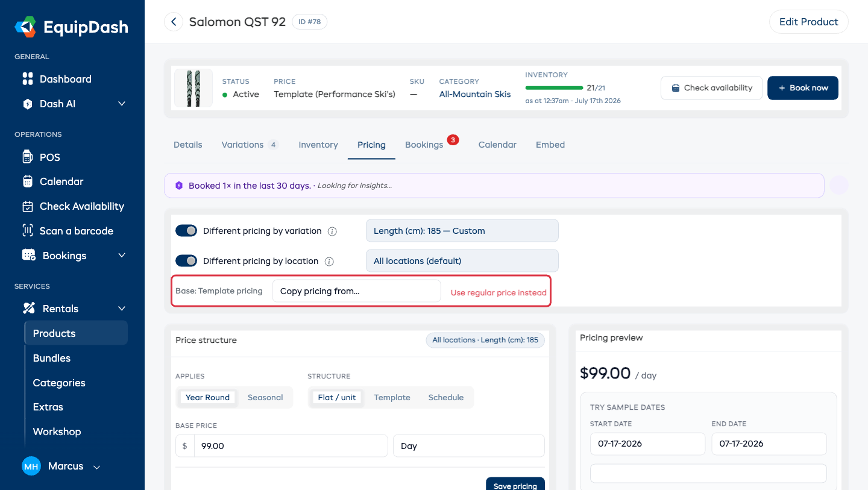Image resolution: width=868 pixels, height=490 pixels.
Task: Click the Check availability button
Action: 712,88
